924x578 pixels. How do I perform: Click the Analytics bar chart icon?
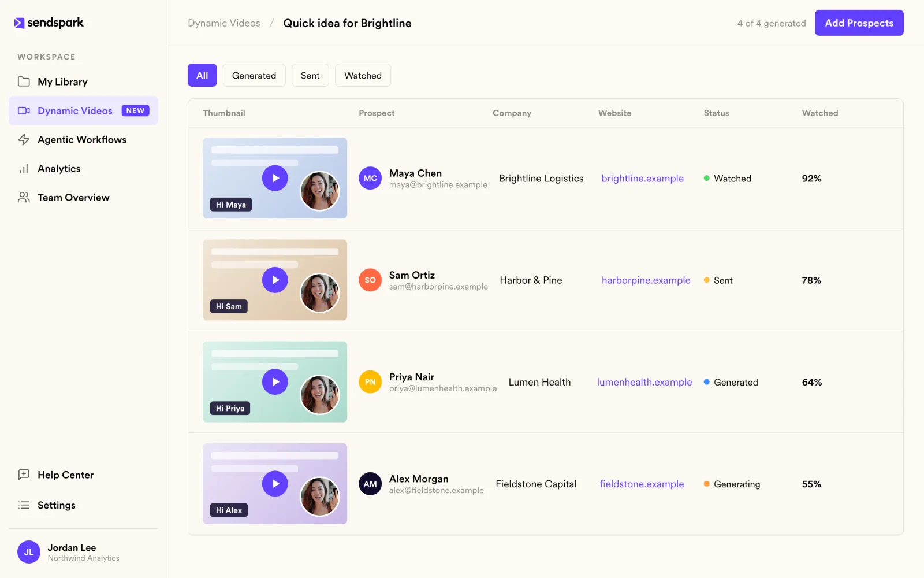[x=24, y=168]
